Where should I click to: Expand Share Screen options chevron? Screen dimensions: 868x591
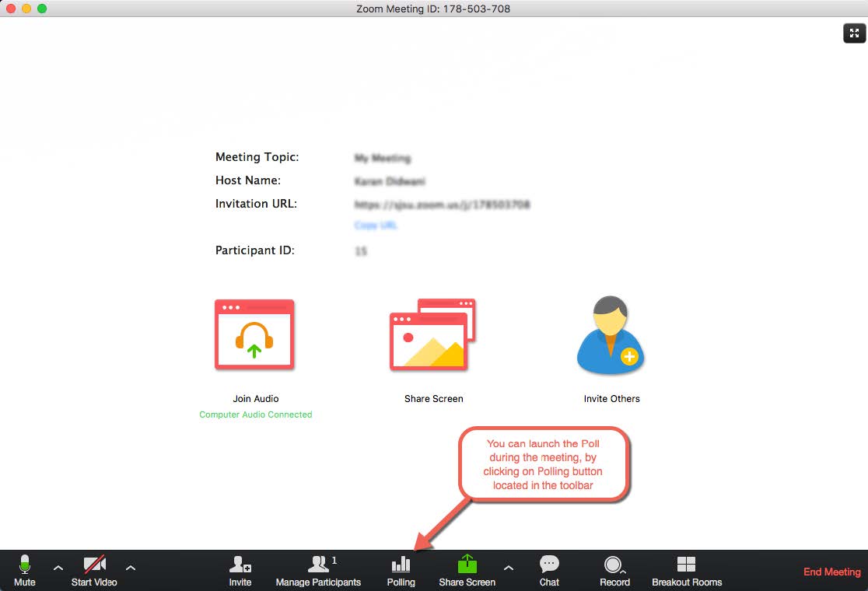508,568
